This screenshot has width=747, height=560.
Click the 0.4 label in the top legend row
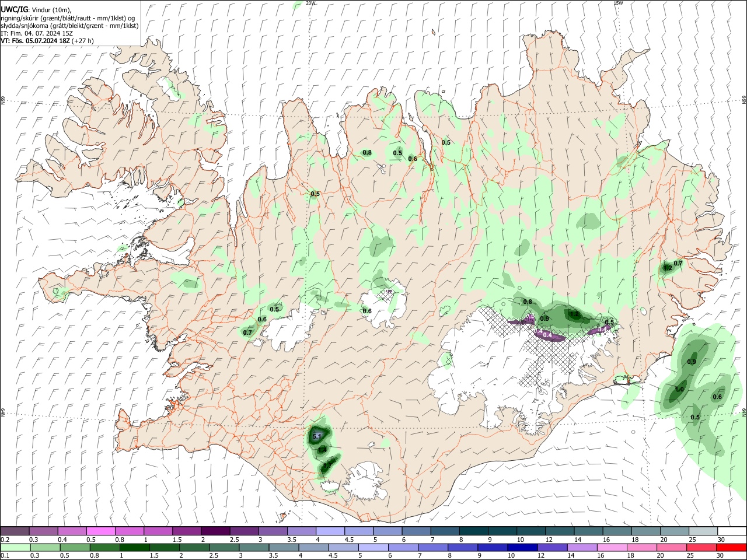pyautogui.click(x=62, y=540)
